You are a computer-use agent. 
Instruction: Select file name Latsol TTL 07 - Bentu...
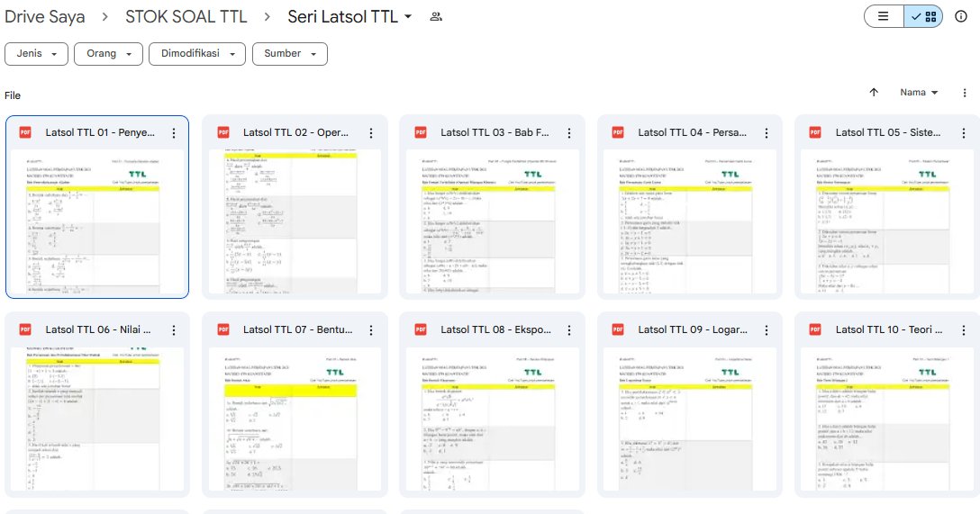coord(297,329)
